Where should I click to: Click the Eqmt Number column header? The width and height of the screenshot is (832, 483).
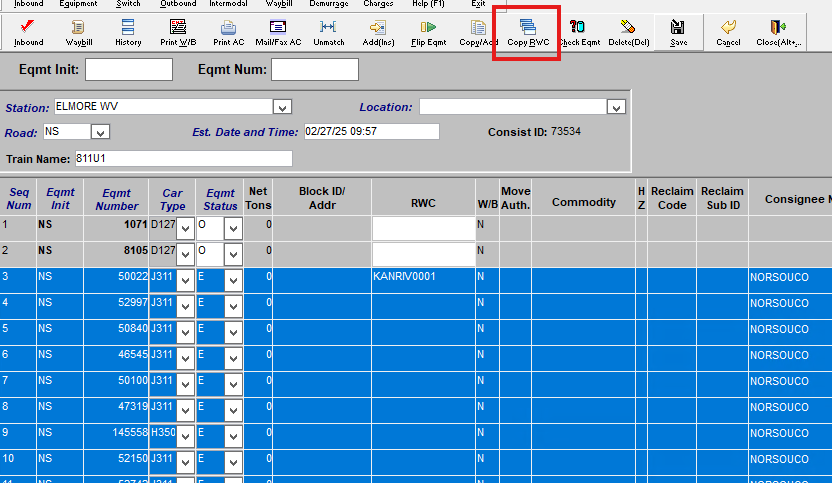116,199
